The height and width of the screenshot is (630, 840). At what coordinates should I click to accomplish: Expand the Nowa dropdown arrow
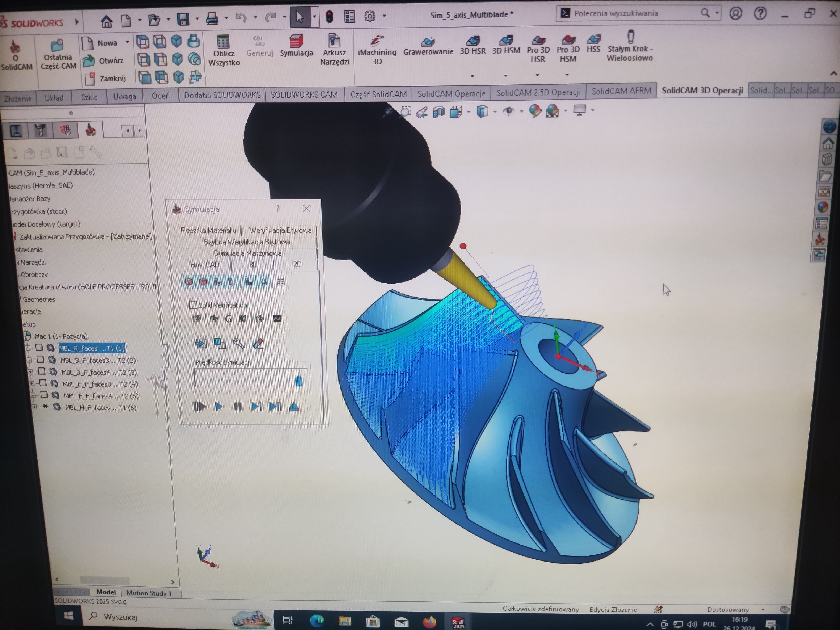[128, 43]
